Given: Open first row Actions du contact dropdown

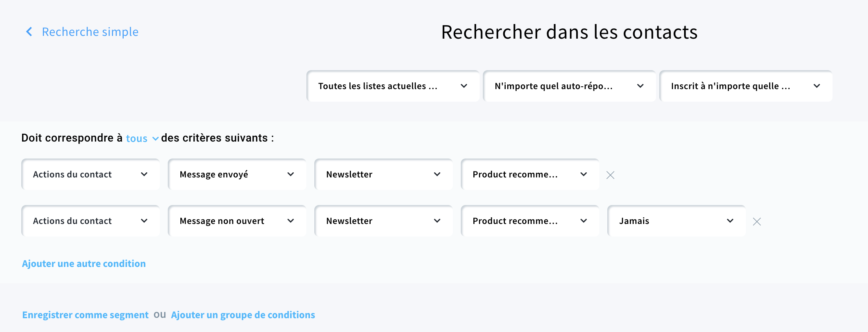Looking at the screenshot, I should (x=91, y=175).
